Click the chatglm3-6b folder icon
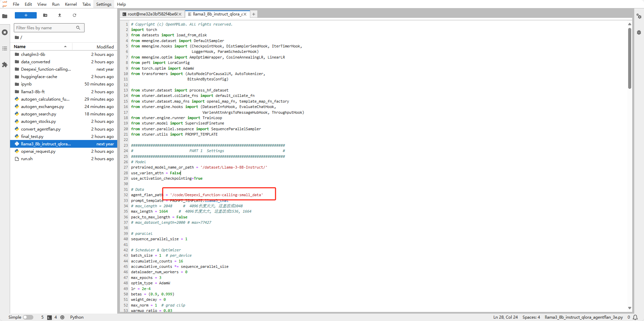The width and height of the screenshot is (644, 321). (17, 54)
